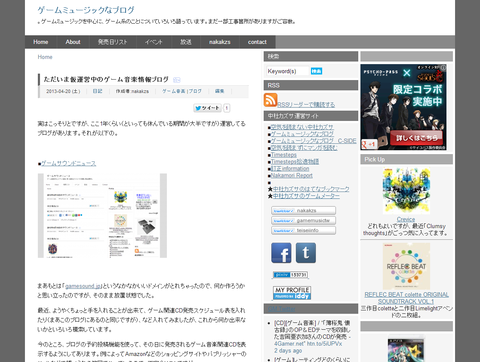This screenshot has width=480, height=362.
Task: Open the Home menu item
Action: point(41,42)
